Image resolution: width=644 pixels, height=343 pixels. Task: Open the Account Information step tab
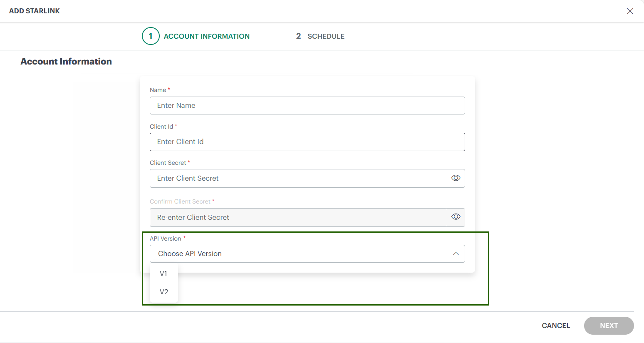(206, 36)
